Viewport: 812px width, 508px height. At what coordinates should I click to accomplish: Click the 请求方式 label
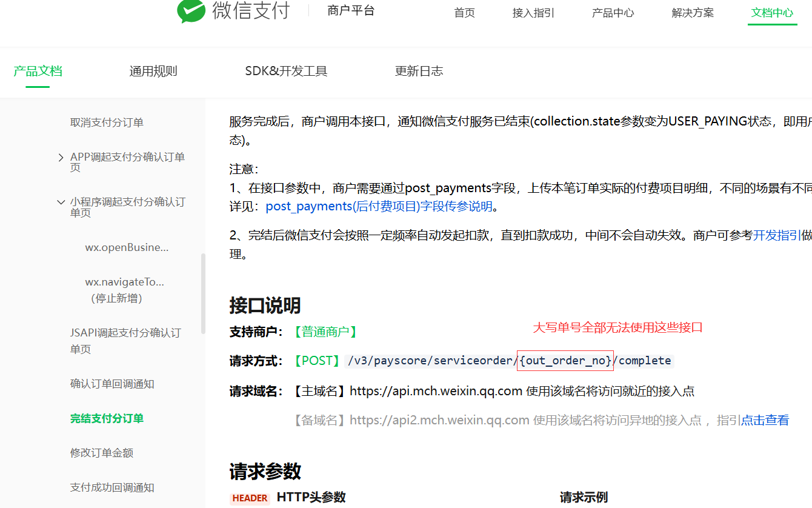[x=256, y=361]
